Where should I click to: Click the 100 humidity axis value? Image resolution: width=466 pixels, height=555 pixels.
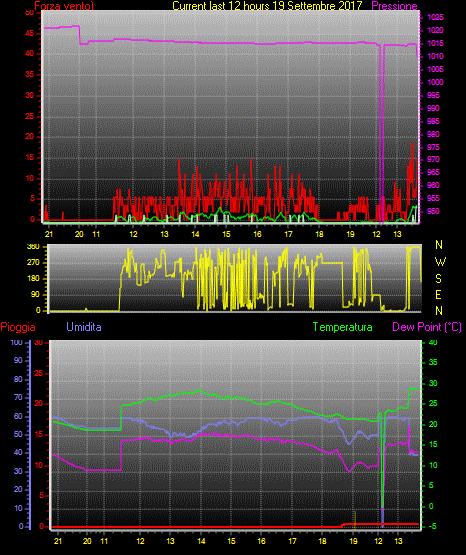pos(17,342)
